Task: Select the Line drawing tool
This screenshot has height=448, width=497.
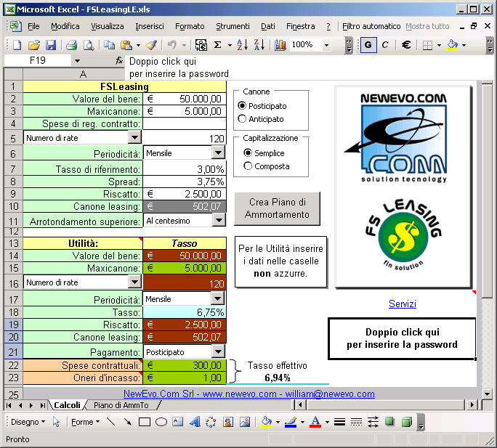Action: tap(111, 422)
